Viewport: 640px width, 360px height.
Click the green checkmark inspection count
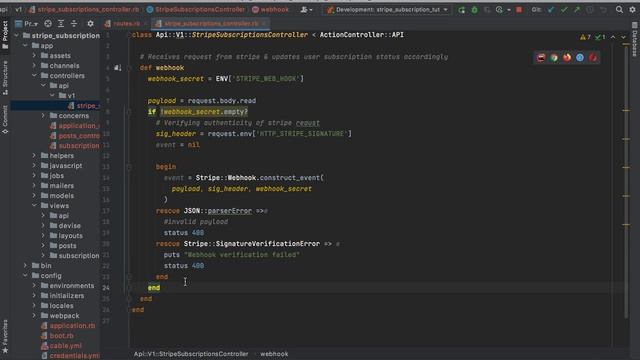pyautogui.click(x=600, y=37)
